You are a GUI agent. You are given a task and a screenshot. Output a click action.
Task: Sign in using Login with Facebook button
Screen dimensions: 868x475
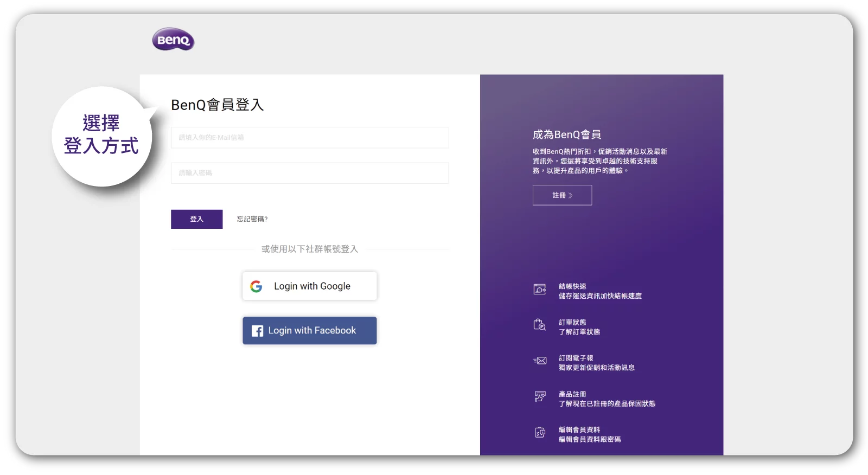tap(310, 331)
